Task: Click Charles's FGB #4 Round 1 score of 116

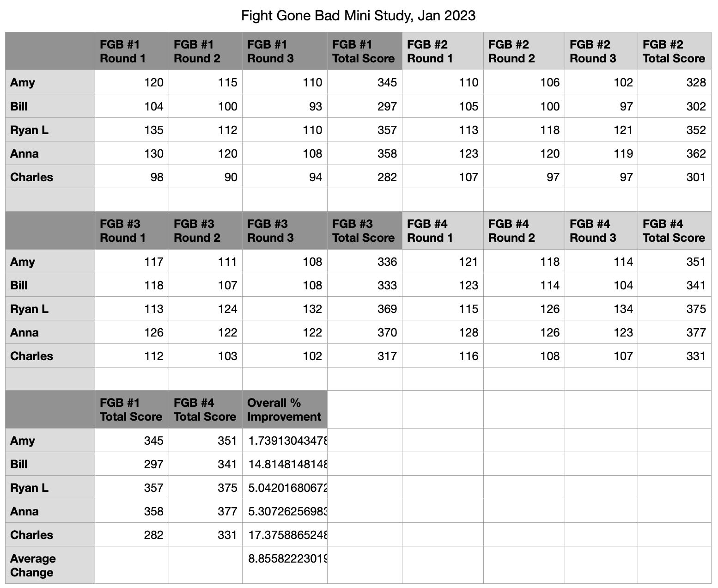Action: [x=442, y=356]
